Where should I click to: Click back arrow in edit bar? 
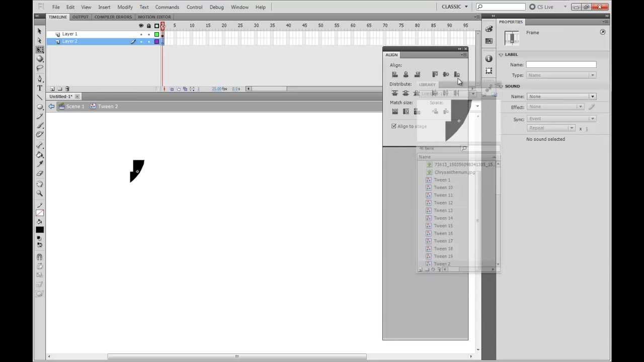click(51, 107)
